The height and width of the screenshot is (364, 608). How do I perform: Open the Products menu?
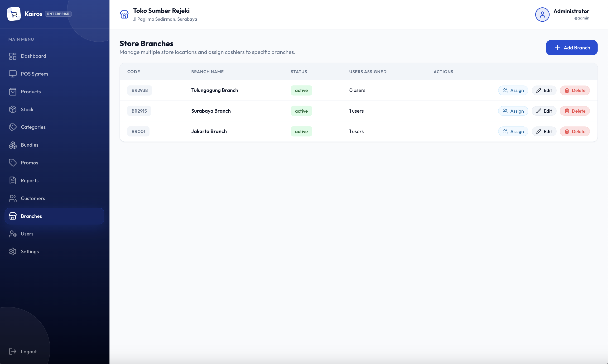click(54, 92)
